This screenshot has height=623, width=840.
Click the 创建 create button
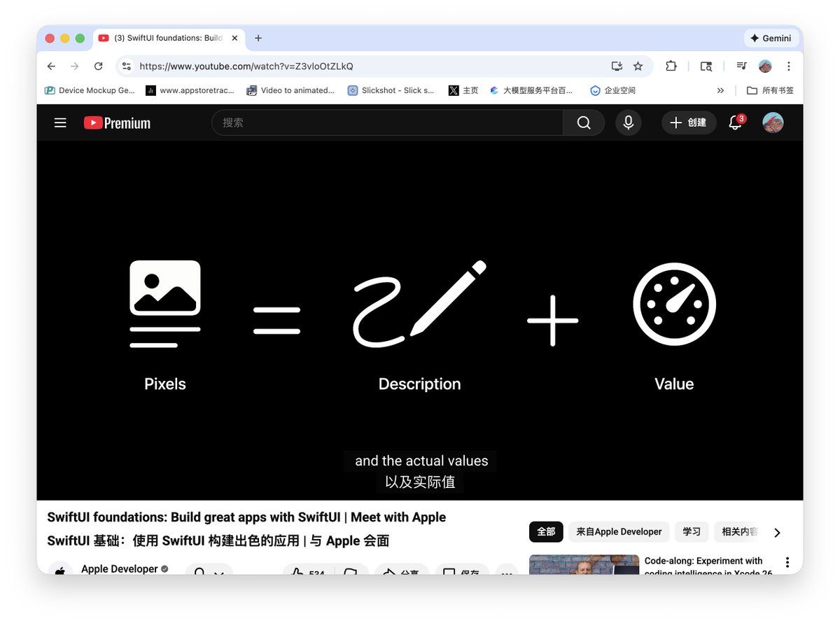[x=689, y=123]
